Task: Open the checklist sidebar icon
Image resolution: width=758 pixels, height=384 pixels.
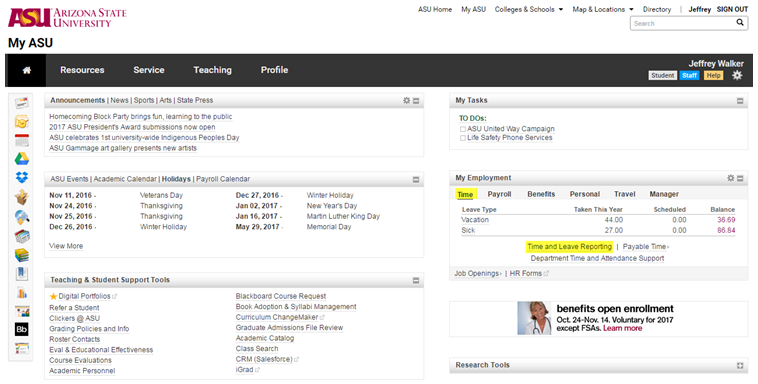Action: pyautogui.click(x=21, y=348)
